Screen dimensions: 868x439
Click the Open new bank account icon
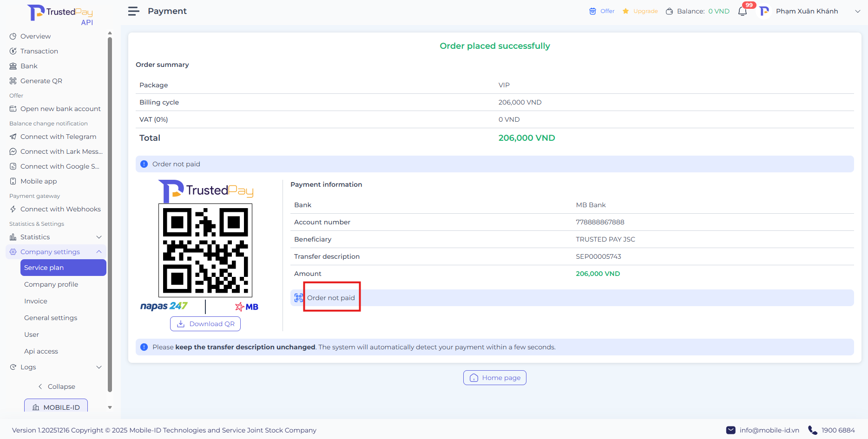pos(13,109)
